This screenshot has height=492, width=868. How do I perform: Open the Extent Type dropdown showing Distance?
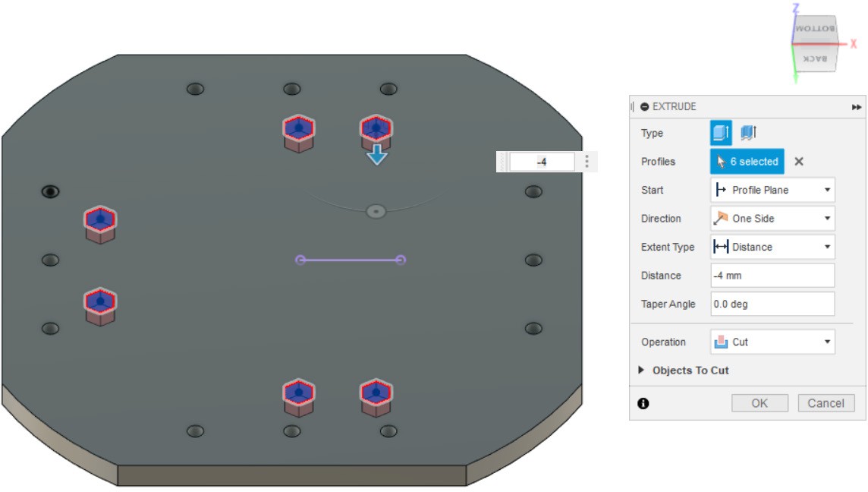pyautogui.click(x=772, y=247)
